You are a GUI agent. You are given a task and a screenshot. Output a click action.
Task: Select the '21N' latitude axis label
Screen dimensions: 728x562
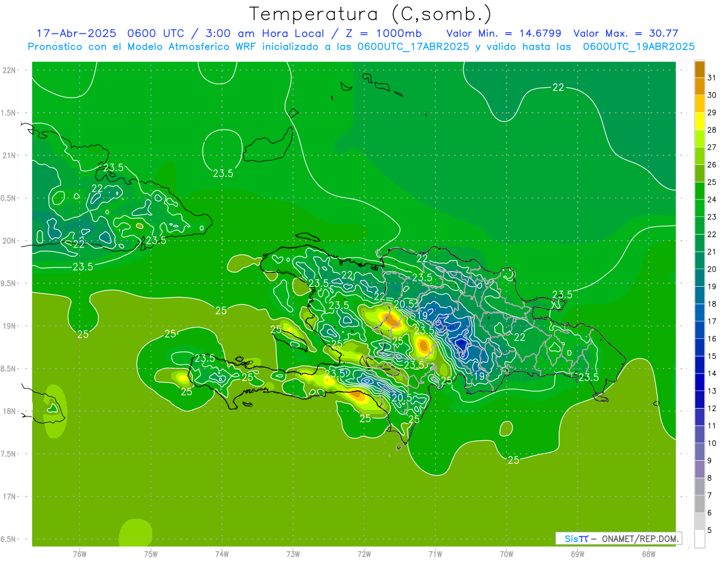9,156
